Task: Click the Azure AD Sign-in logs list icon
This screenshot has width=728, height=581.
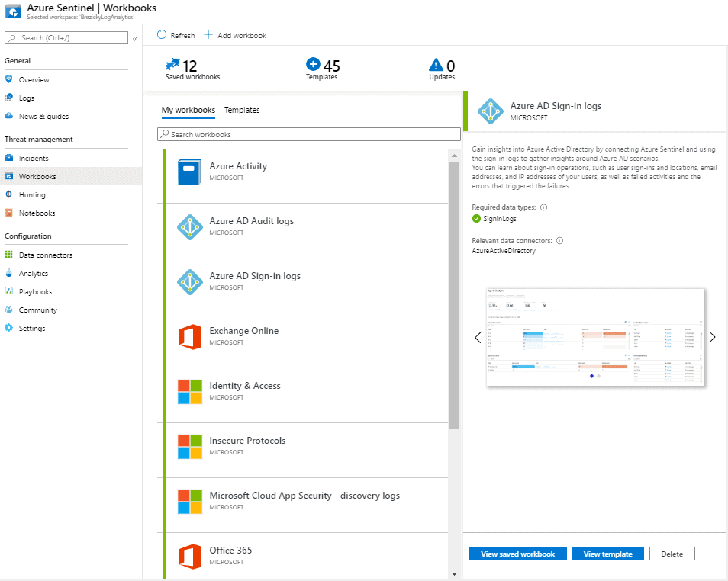Action: click(190, 281)
